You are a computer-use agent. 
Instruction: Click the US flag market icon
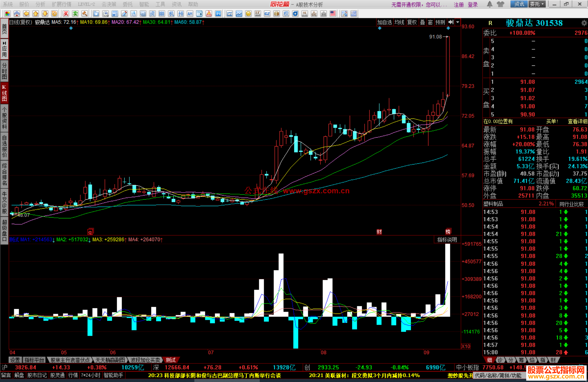coord(333,14)
